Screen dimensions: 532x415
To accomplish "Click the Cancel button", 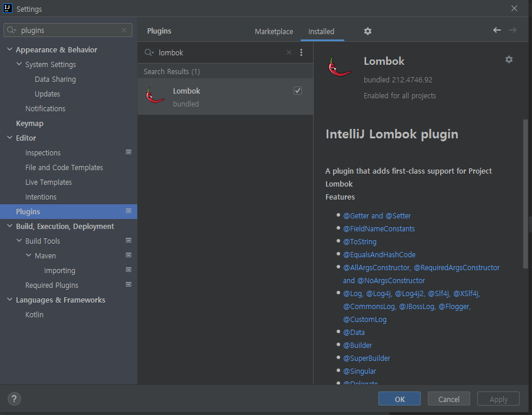I will click(449, 399).
